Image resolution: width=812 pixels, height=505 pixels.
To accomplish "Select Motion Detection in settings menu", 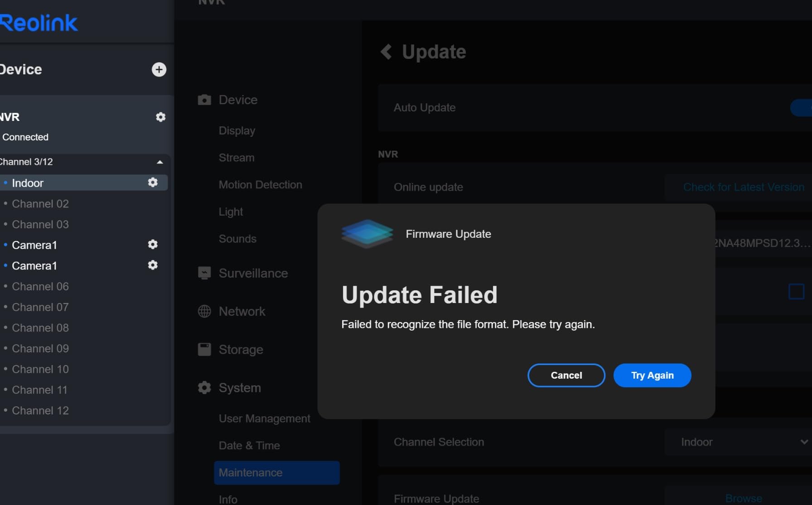I will 260,185.
